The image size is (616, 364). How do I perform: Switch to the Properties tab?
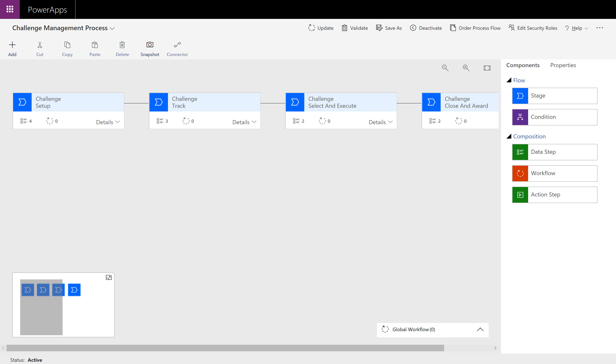(x=563, y=65)
